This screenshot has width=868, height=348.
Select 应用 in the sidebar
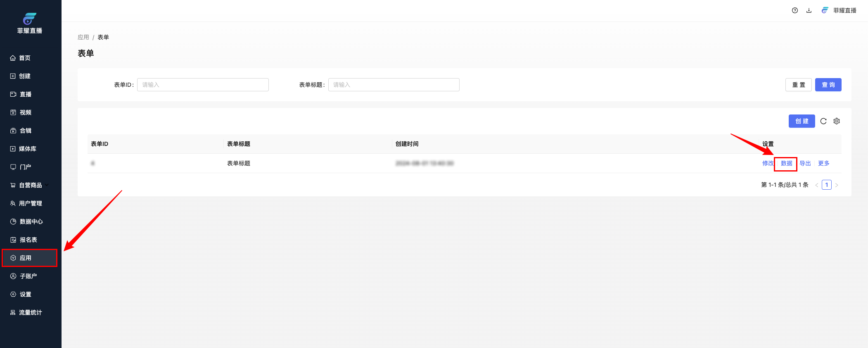[26, 258]
